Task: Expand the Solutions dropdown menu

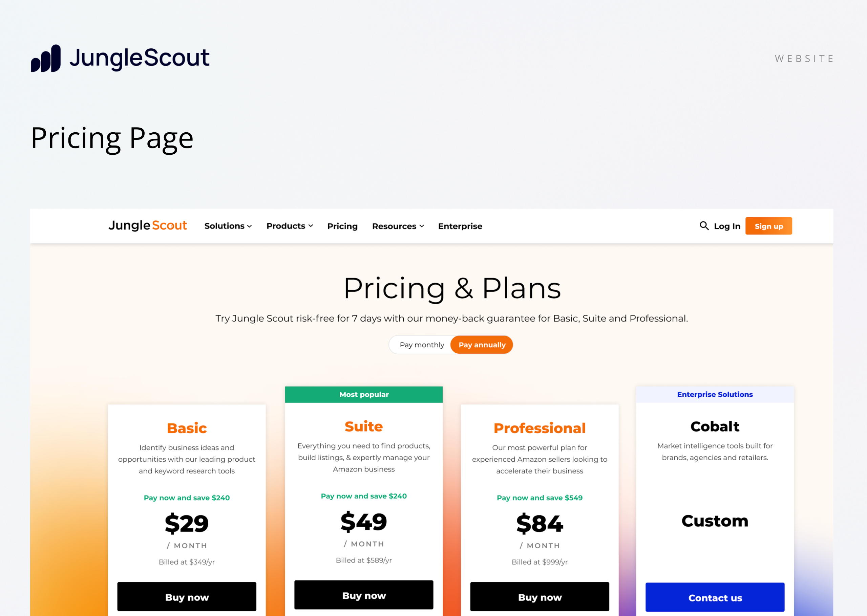Action: point(228,226)
